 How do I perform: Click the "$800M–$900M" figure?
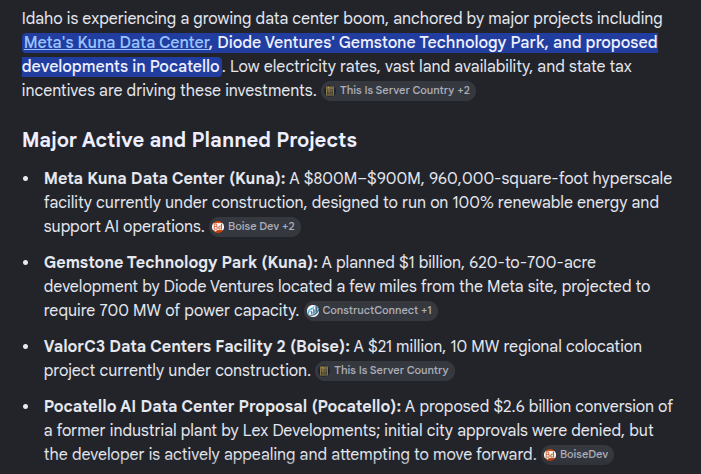pos(362,178)
